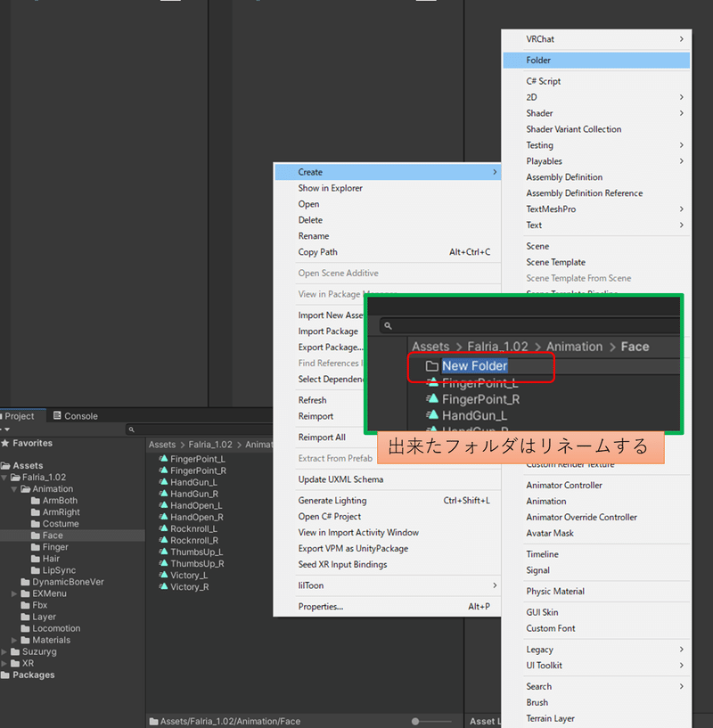Click the Finger folder icon
Screen dimensions: 713x728
coord(36,547)
